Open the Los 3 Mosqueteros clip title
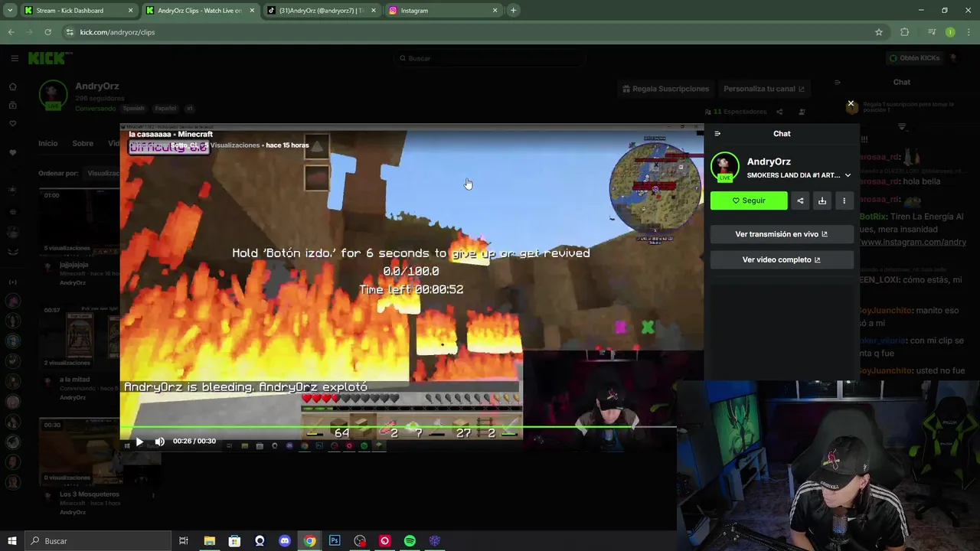The height and width of the screenshot is (551, 980). pyautogui.click(x=89, y=494)
